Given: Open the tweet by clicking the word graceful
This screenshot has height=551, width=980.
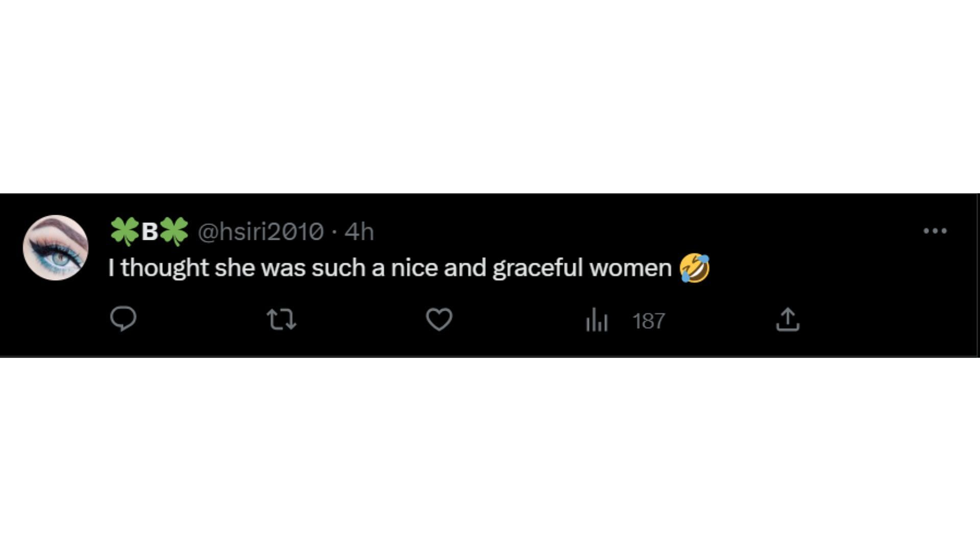Looking at the screenshot, I should pyautogui.click(x=537, y=269).
